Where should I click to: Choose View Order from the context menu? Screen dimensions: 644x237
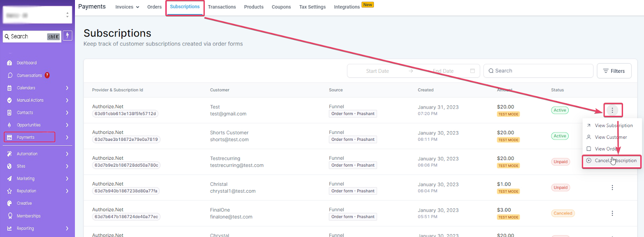coord(611,149)
